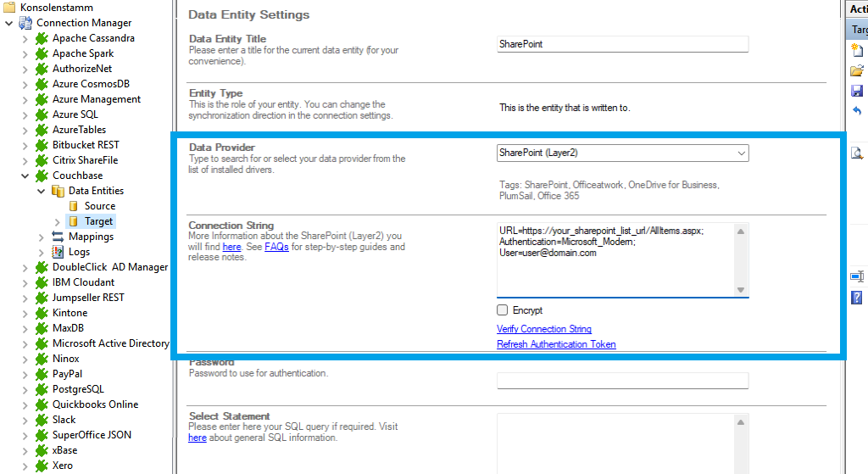This screenshot has height=474, width=868.
Task: Open the 'here' link about SQL information
Action: pos(197,438)
